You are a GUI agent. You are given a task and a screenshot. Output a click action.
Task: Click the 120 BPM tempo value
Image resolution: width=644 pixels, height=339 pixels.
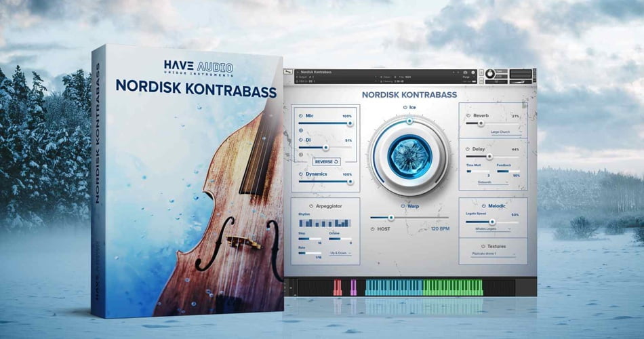point(440,229)
